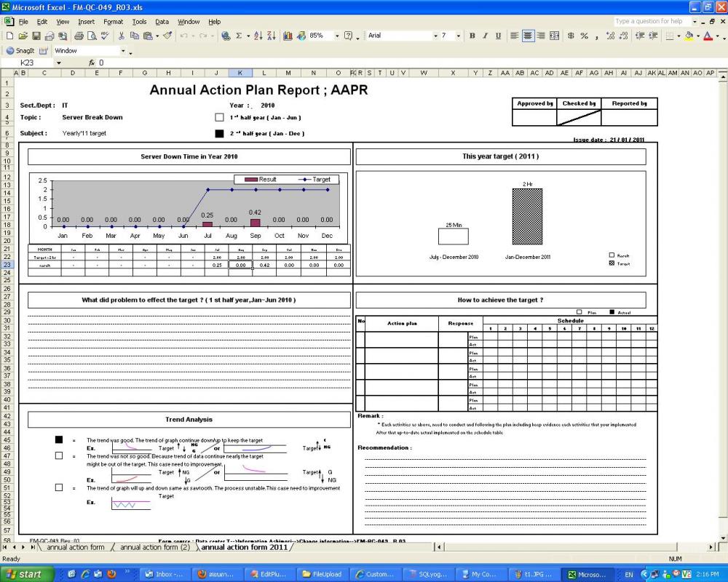Sort descending Z to A
The image size is (728, 582).
[x=272, y=36]
